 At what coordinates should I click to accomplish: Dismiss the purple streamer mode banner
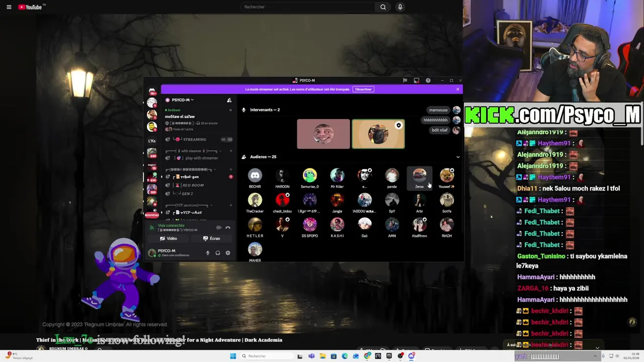(457, 89)
